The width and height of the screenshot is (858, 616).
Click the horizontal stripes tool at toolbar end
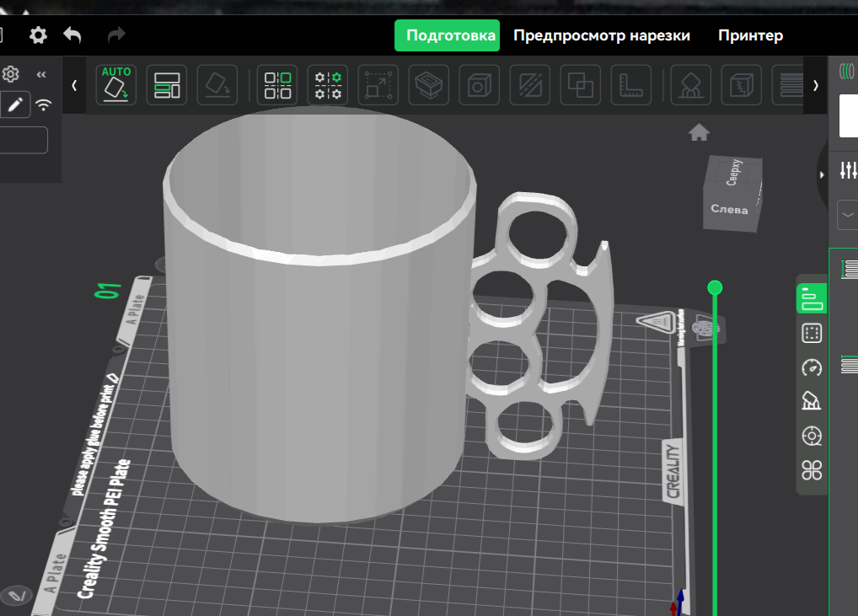coord(789,85)
